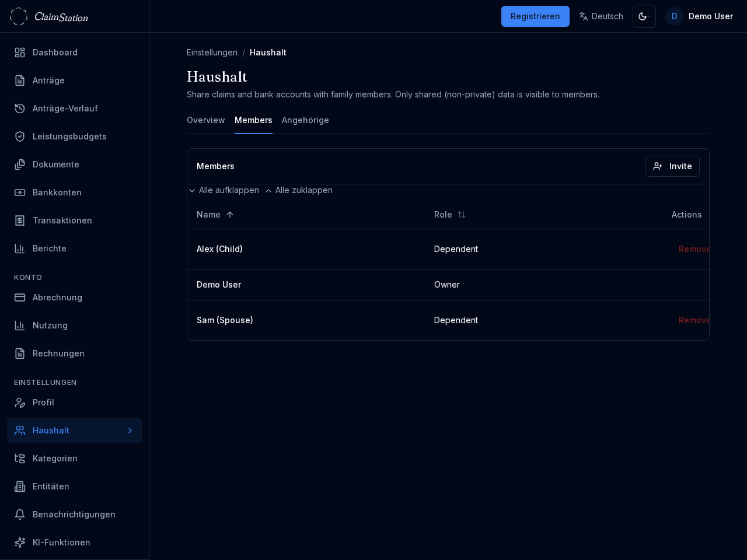Image resolution: width=747 pixels, height=560 pixels.
Task: Click the Anträge-Verlauf history icon
Action: point(20,108)
